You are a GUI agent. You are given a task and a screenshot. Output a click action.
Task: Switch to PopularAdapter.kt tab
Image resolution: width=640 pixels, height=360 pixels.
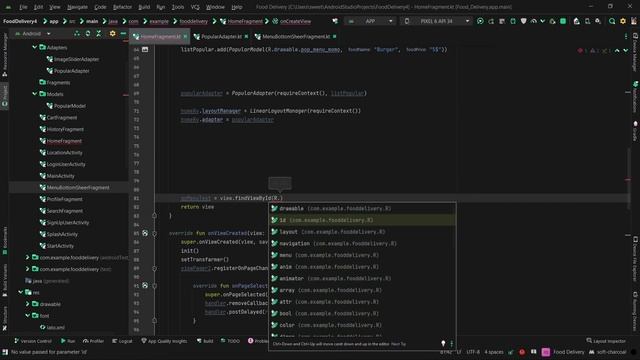221,37
